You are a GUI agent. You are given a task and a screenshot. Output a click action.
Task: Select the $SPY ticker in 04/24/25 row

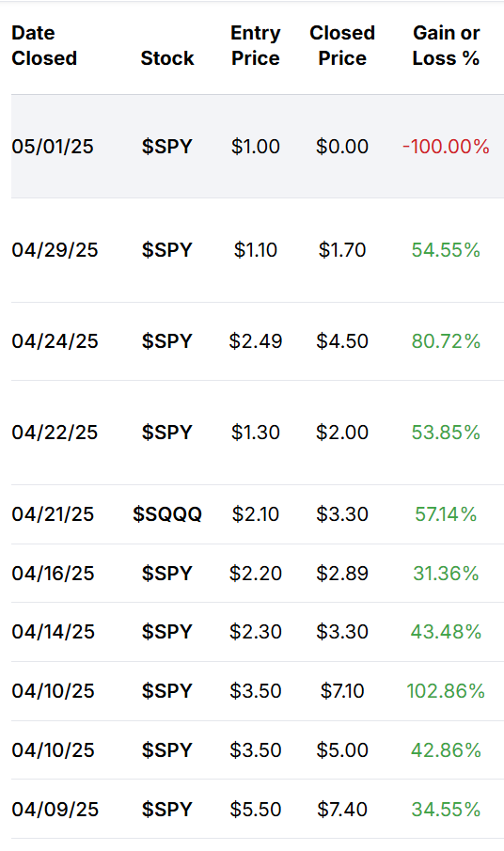(167, 341)
